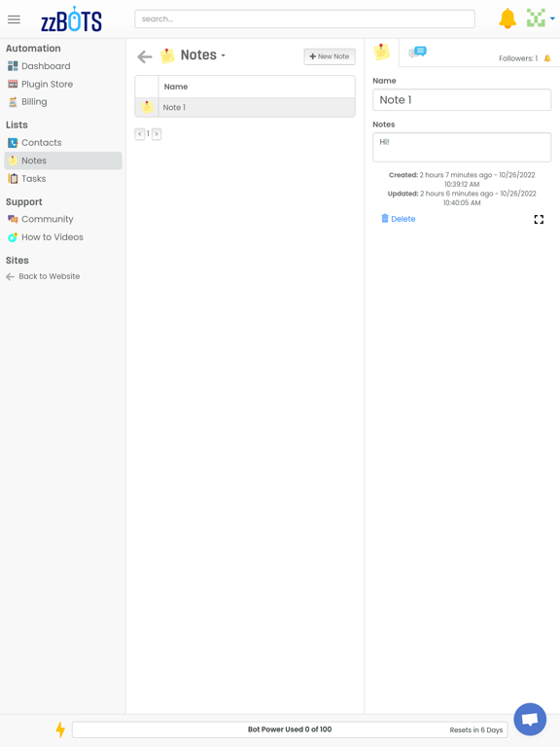The width and height of the screenshot is (560, 747).
Task: Go to the next page
Action: pos(157,134)
